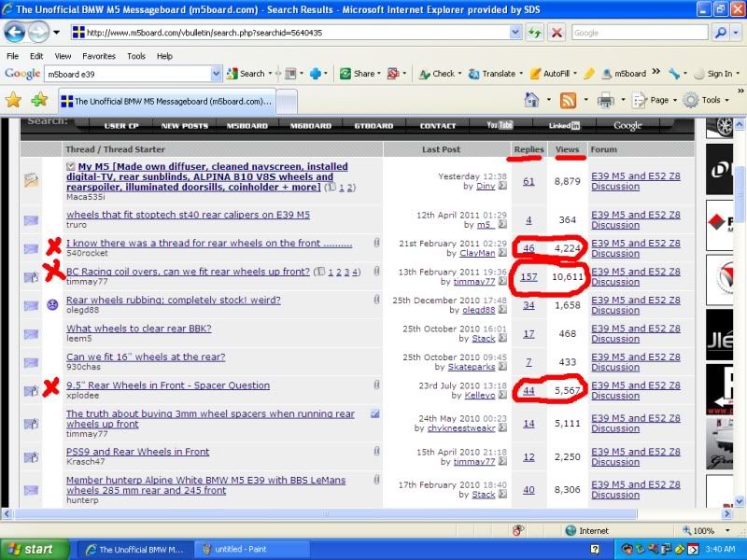Open 'What wheels to clear rear BBK?' thread
Image resolution: width=747 pixels, height=560 pixels.
click(x=138, y=329)
